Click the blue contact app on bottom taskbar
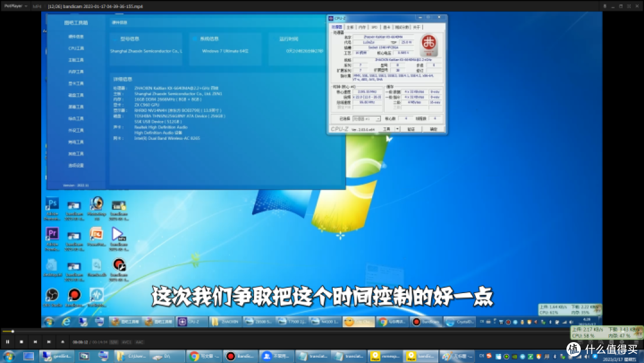The width and height of the screenshot is (644, 363). [277, 356]
